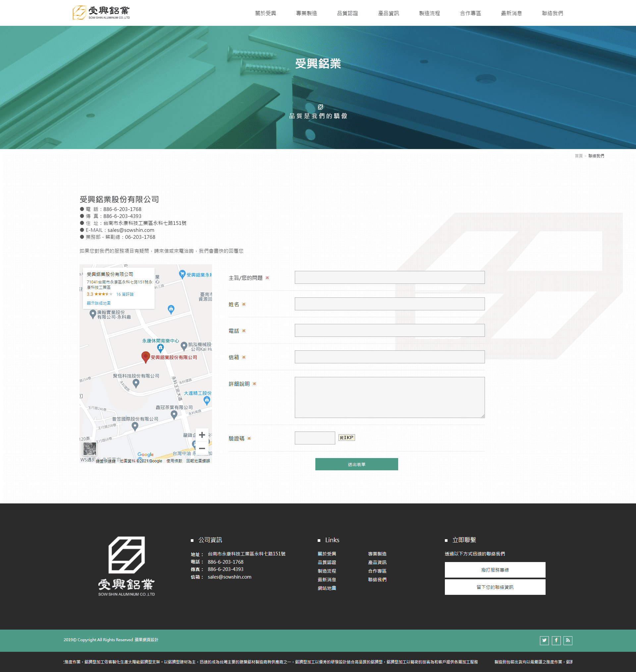Click the 受興鋁業永科 shopping map marker
Image resolution: width=636 pixels, height=672 pixels.
click(182, 274)
